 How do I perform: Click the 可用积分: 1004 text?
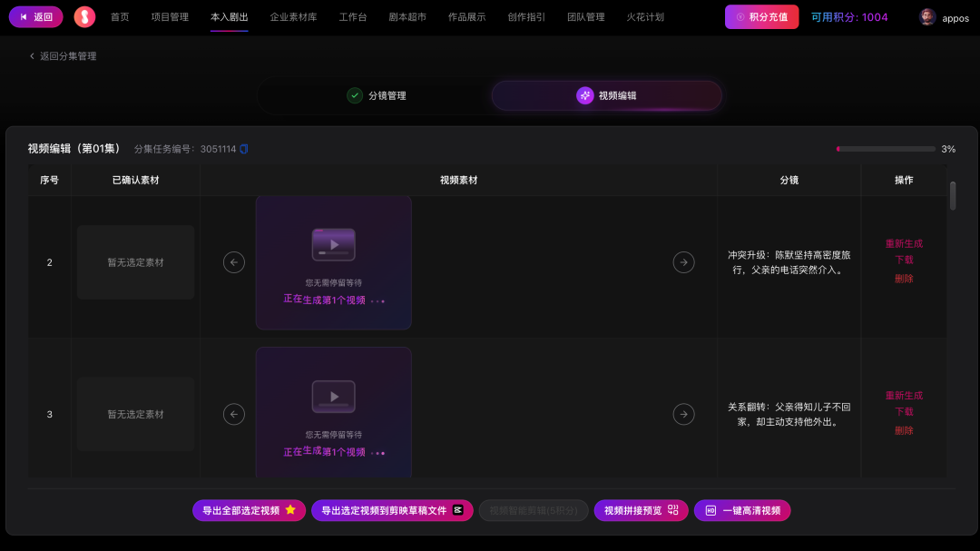pos(848,17)
